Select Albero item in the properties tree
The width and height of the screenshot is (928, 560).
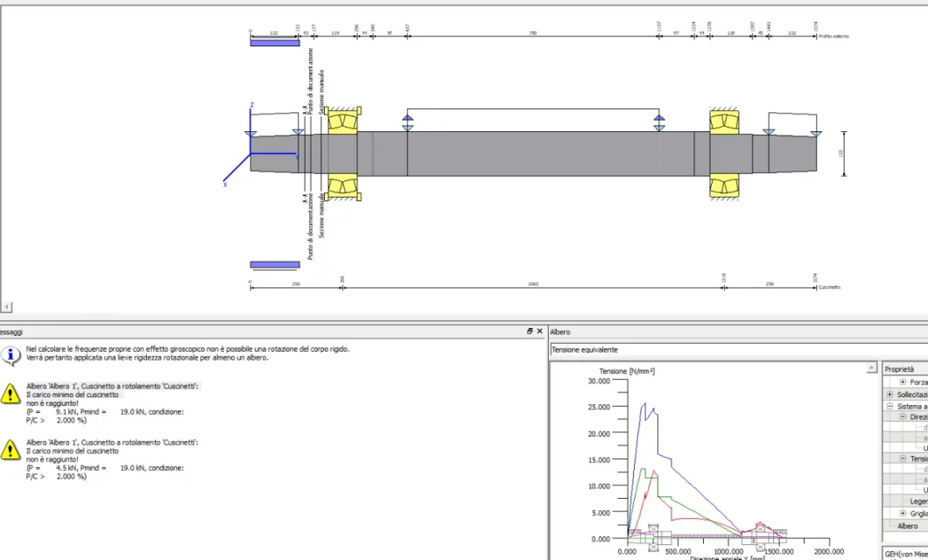coord(907,526)
